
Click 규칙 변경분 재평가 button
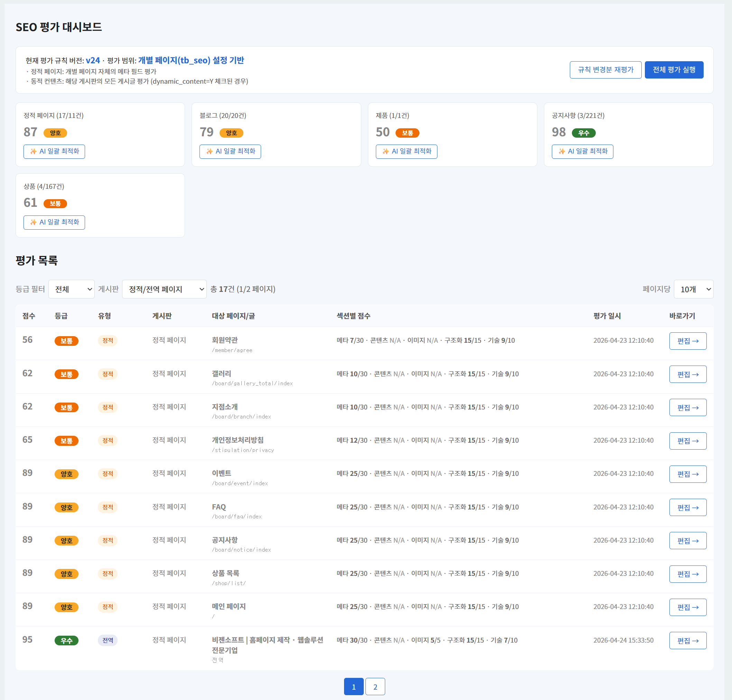(x=605, y=70)
